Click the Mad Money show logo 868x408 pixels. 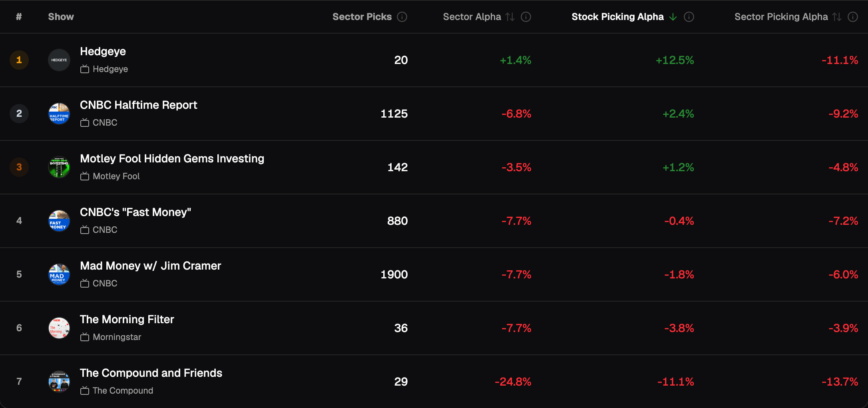pyautogui.click(x=59, y=274)
